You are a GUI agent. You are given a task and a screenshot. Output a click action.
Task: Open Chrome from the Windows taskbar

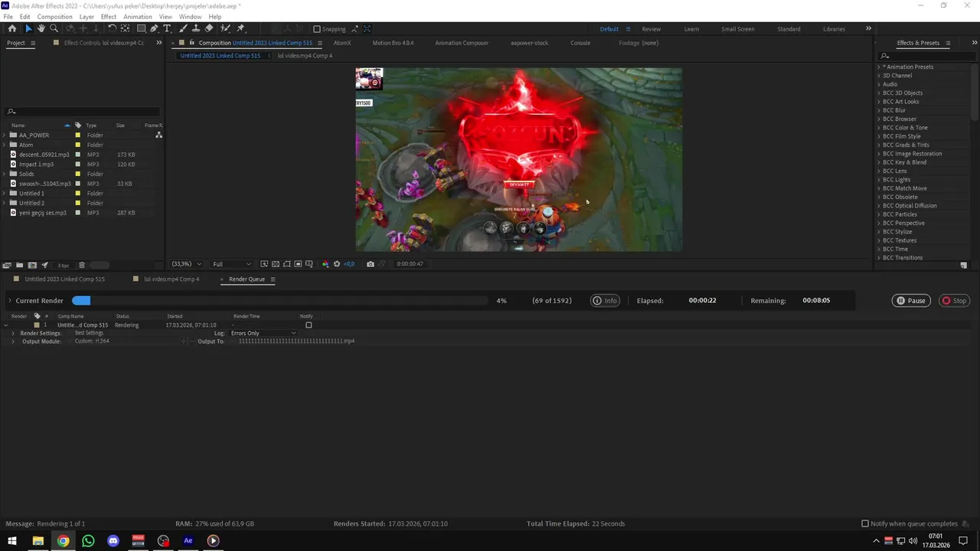point(63,540)
